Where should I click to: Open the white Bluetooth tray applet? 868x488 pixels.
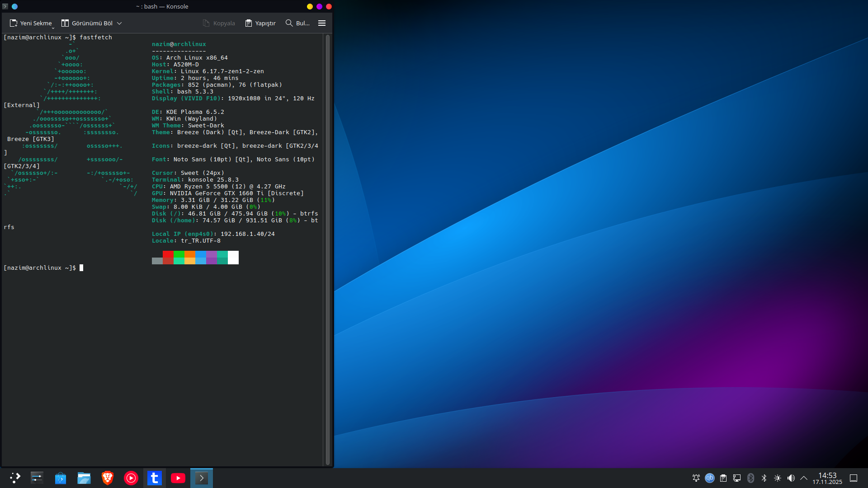764,478
